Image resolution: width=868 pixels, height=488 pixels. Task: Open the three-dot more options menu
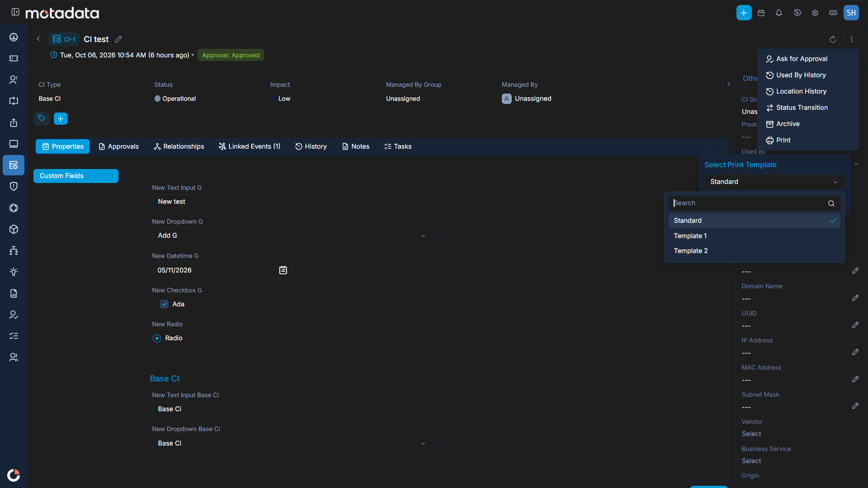(852, 39)
